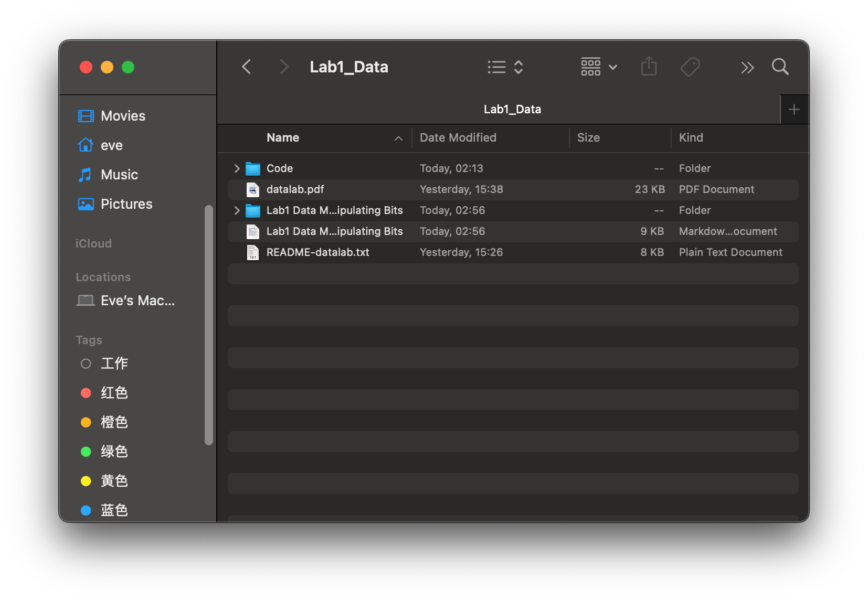Click the Name column header

[283, 137]
